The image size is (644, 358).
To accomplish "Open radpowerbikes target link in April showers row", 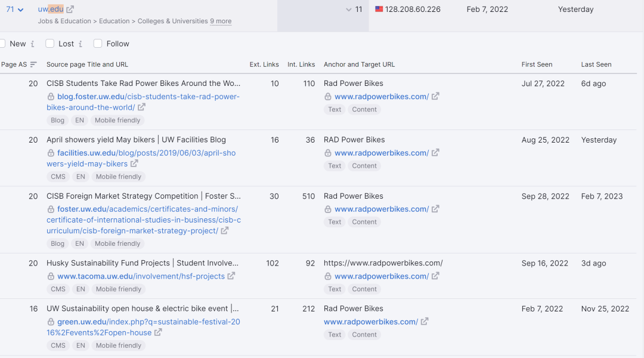I will (382, 153).
